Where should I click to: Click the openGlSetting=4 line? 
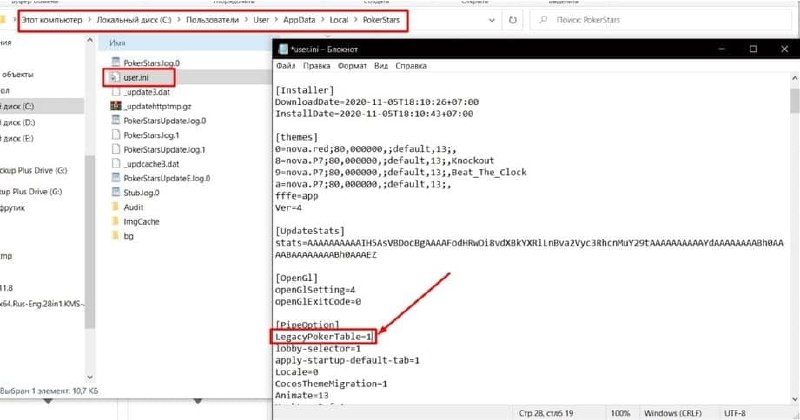[x=315, y=290]
